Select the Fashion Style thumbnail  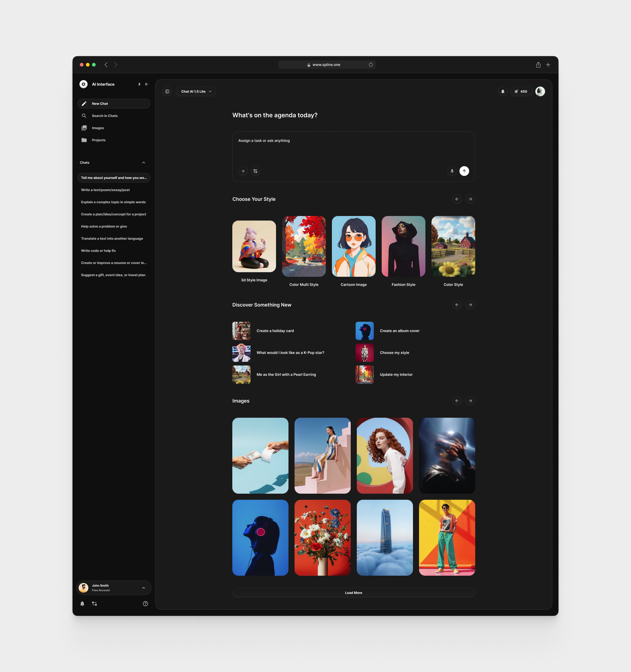pos(403,246)
